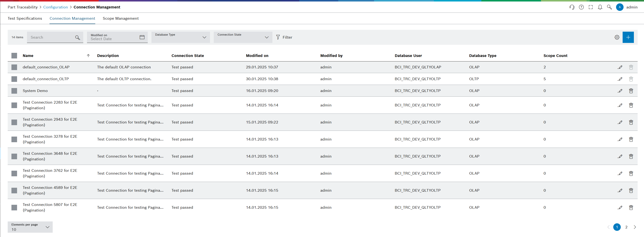
Task: Check Test Connection 2943 checkbox
Action: (14, 122)
